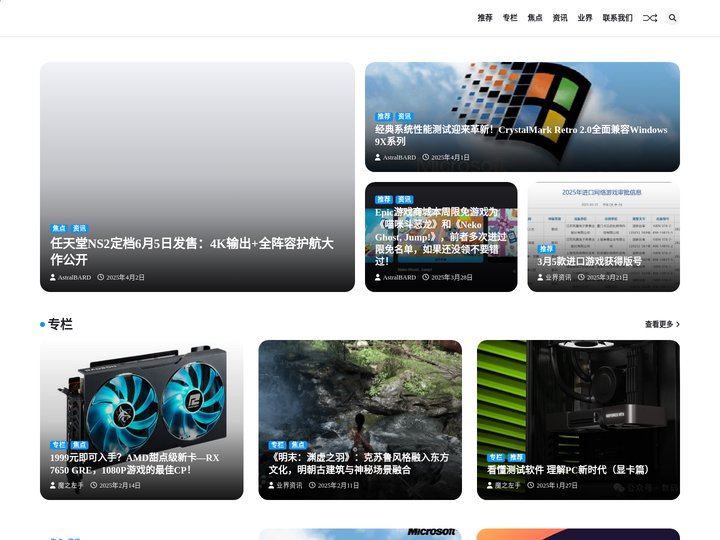Open the 1999元即可入手 AMD RX 7650 GRE article

[135, 464]
